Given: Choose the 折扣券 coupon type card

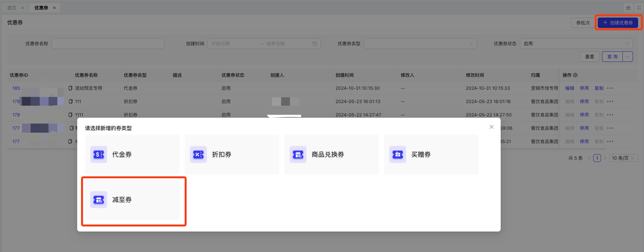Looking at the screenshot, I should click(232, 154).
